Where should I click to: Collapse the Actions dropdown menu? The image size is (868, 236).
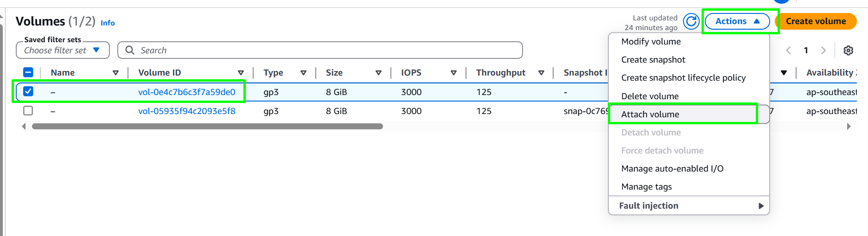[x=737, y=21]
